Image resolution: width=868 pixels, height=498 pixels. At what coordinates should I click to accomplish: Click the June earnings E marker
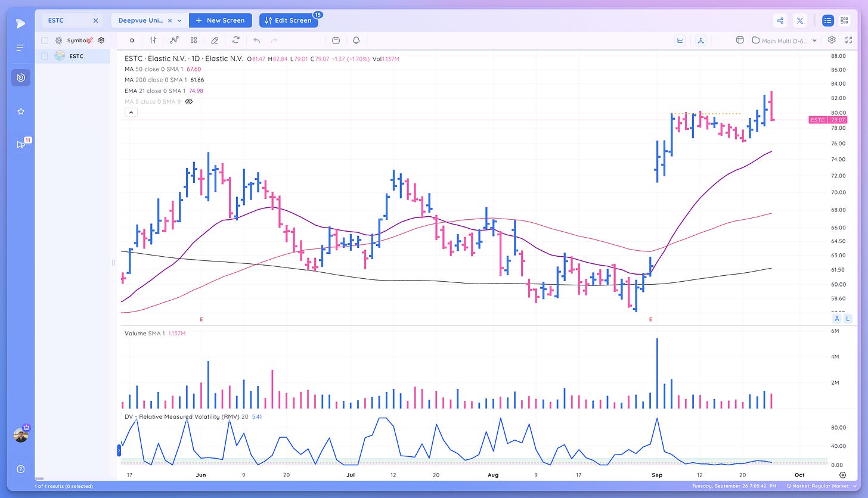201,320
